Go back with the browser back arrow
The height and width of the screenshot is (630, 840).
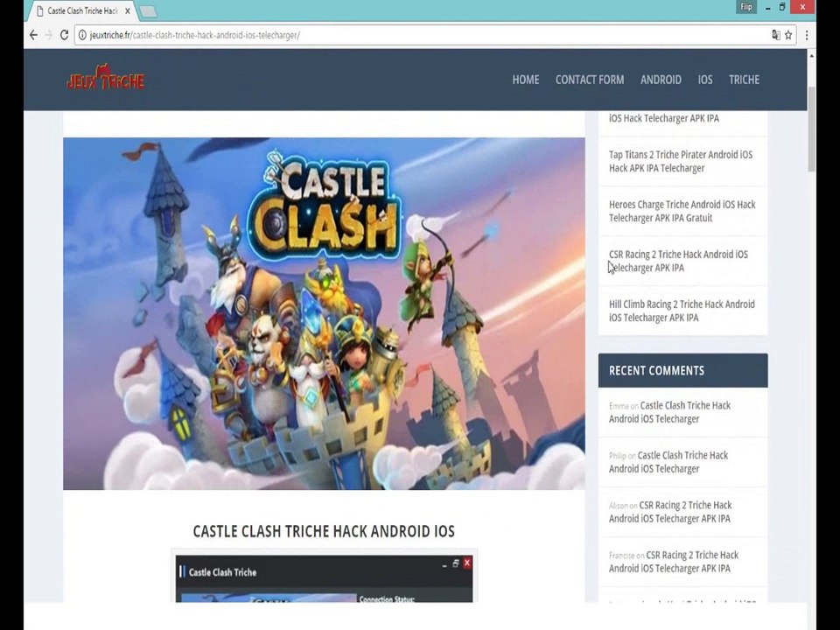[x=33, y=35]
